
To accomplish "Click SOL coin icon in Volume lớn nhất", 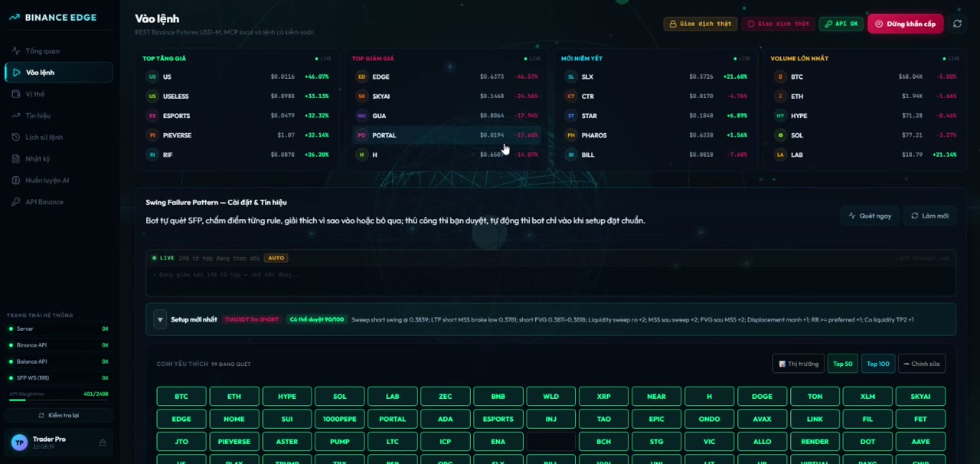I will (780, 136).
